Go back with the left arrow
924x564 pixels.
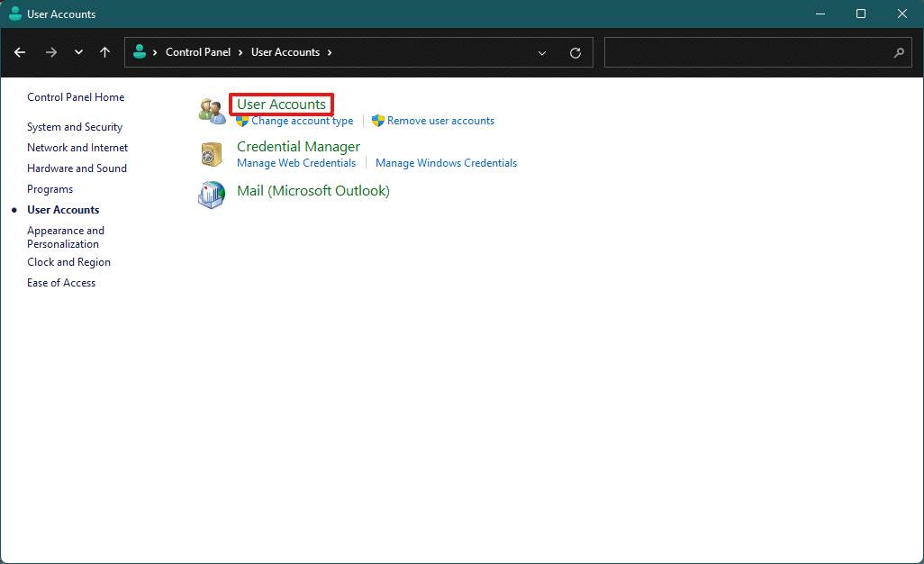tap(20, 52)
